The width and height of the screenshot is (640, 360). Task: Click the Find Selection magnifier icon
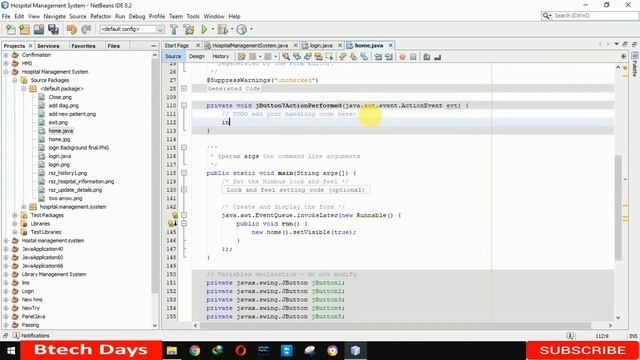(286, 57)
